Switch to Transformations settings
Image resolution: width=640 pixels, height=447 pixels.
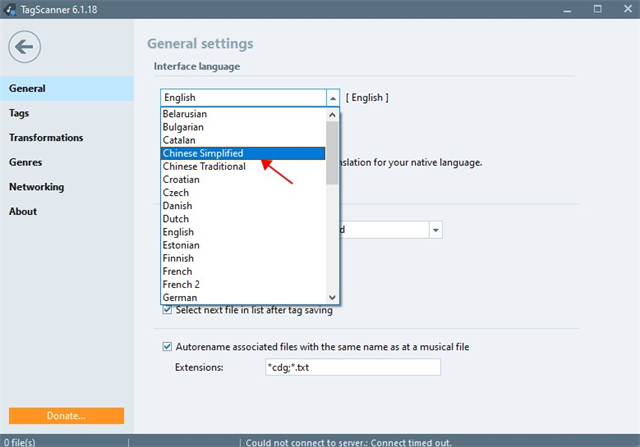pos(46,138)
